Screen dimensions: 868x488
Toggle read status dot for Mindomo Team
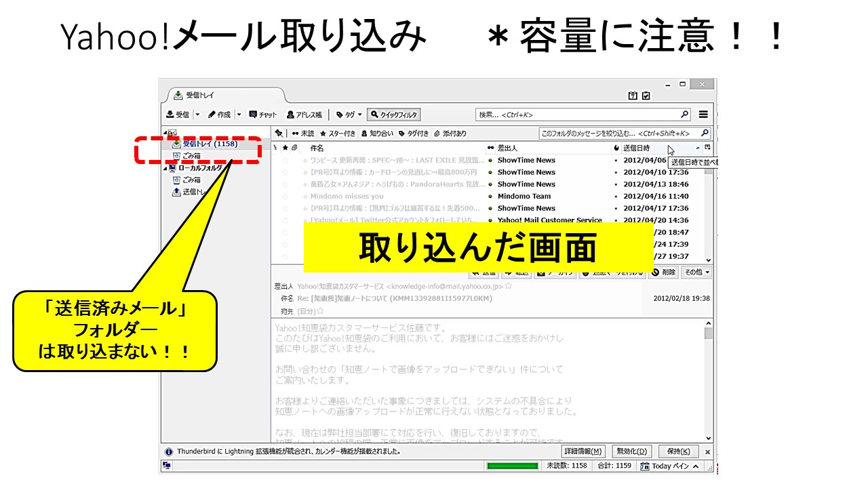(491, 197)
